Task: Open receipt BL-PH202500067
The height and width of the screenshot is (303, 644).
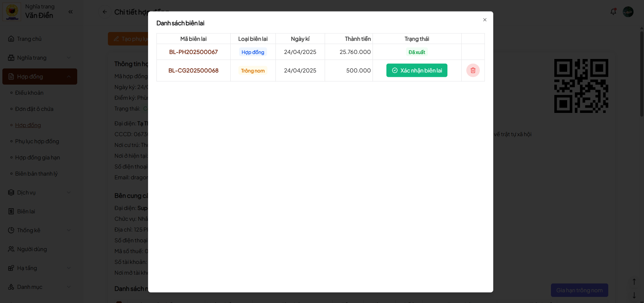Action: pyautogui.click(x=193, y=52)
